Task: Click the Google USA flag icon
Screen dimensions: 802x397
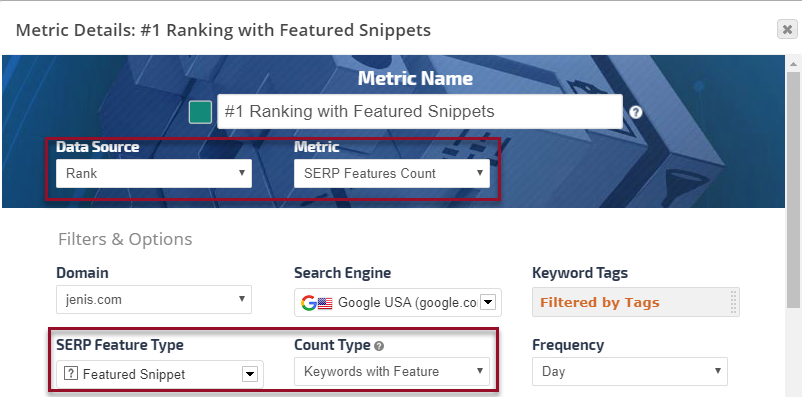Action: pos(325,303)
